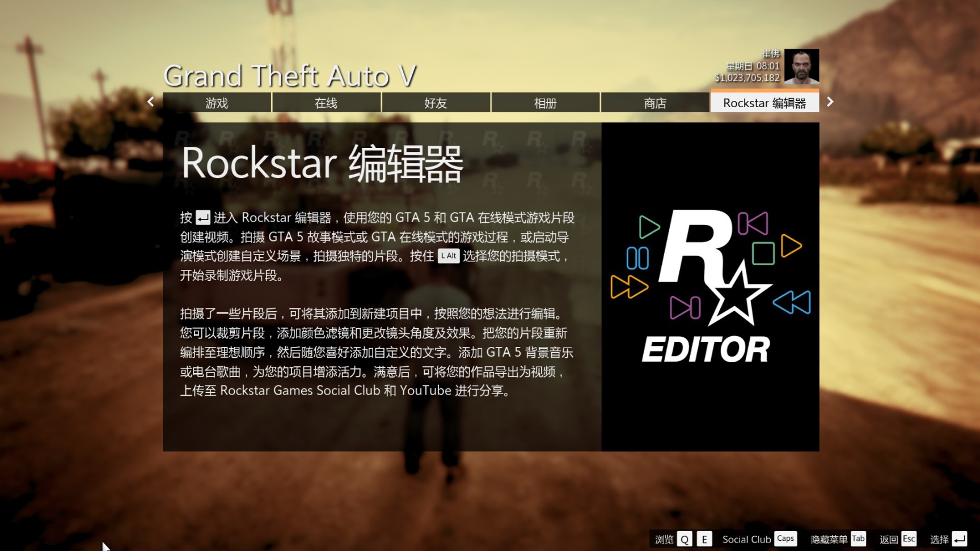Click the 崔佛 character name

point(771,54)
